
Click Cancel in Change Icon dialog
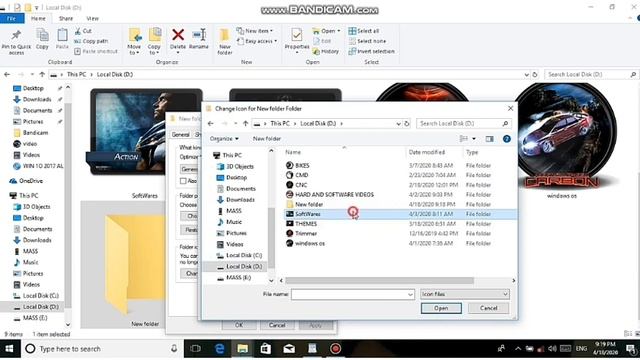488,308
